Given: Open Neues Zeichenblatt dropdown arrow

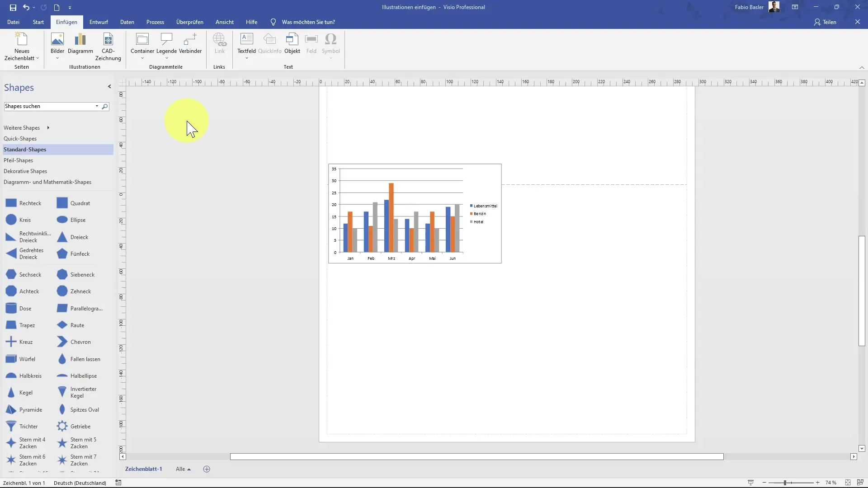Looking at the screenshot, I should click(x=38, y=58).
